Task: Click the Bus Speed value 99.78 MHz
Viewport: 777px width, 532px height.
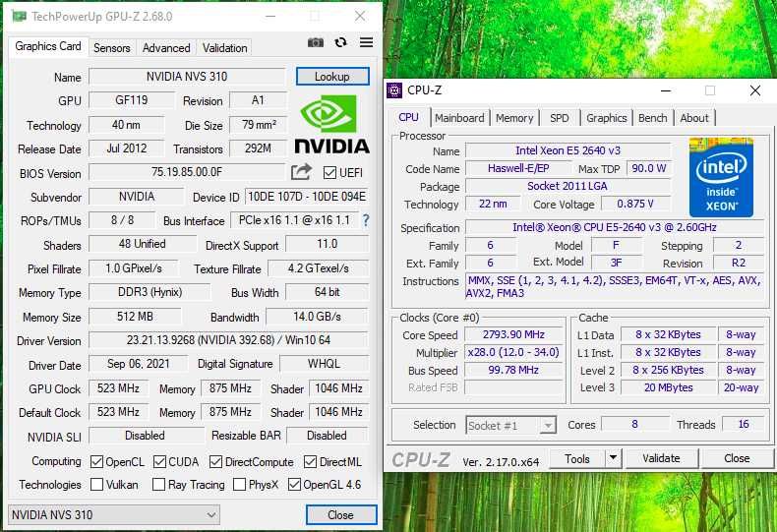Action: click(513, 370)
